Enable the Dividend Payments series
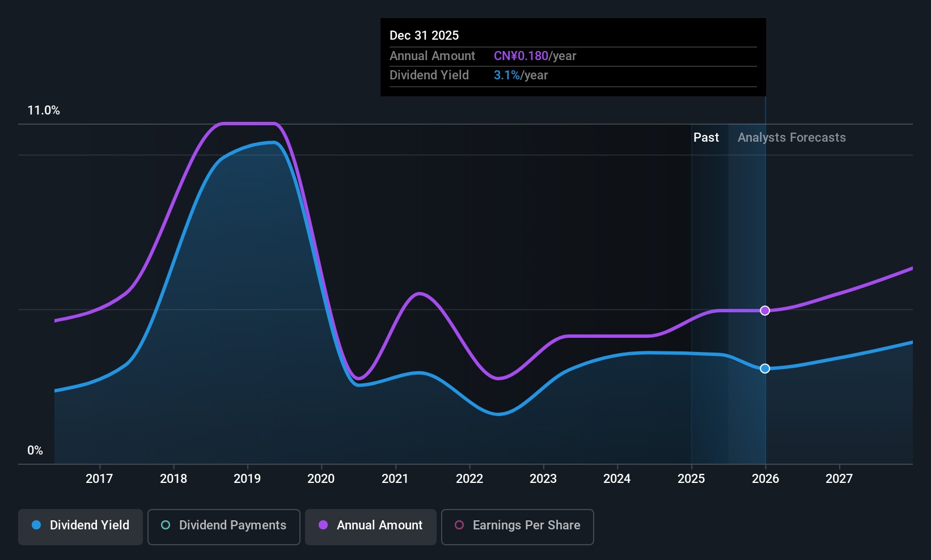 223,527
